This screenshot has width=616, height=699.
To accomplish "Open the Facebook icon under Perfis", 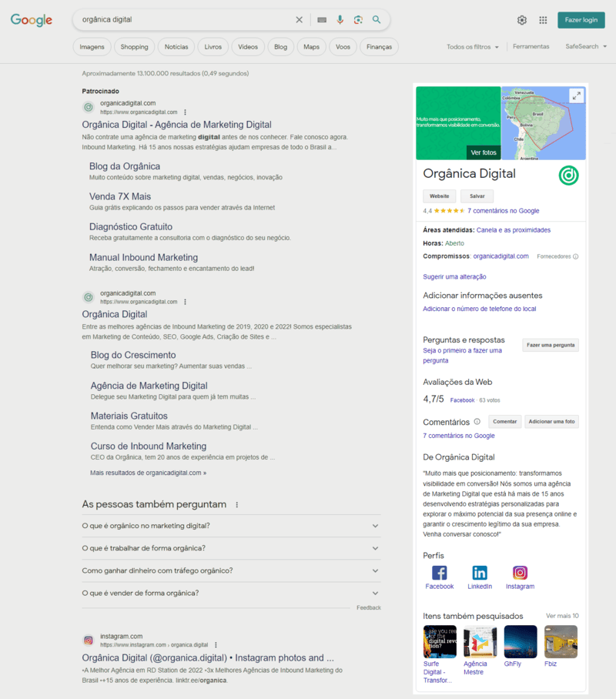I will coord(439,573).
